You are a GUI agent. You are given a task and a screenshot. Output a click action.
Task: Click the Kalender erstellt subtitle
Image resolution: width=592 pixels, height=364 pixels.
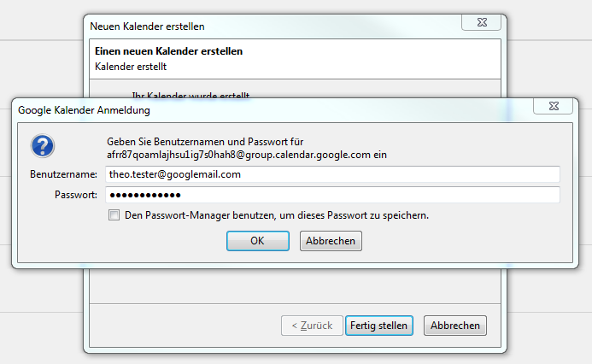[131, 67]
